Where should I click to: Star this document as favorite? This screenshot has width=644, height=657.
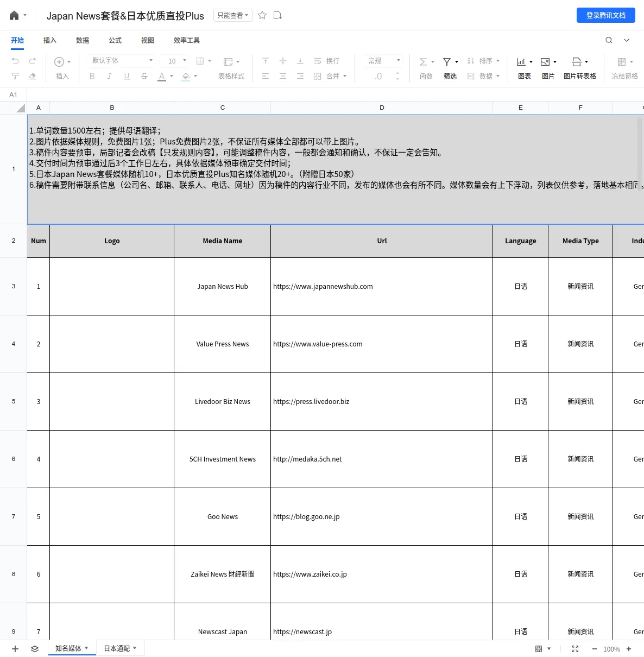262,15
